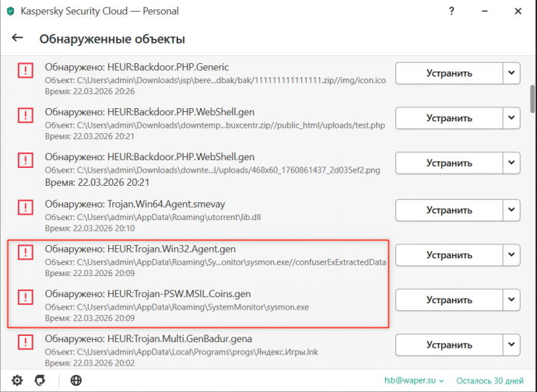Click 'Обнаруженные объекты' page heading

coord(112,39)
